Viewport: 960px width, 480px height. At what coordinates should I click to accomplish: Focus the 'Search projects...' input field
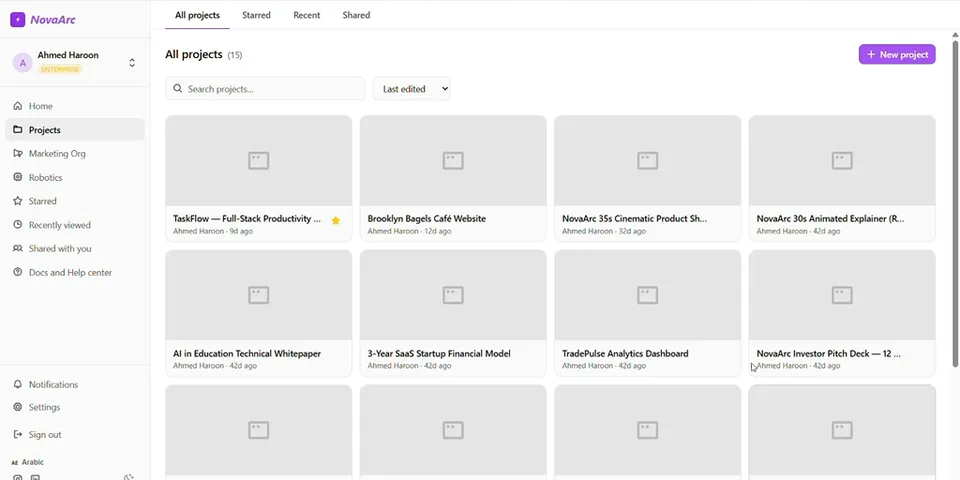coord(265,89)
